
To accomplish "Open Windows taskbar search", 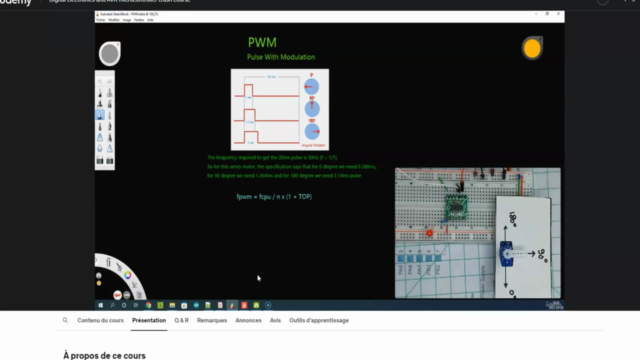I will pos(112,305).
